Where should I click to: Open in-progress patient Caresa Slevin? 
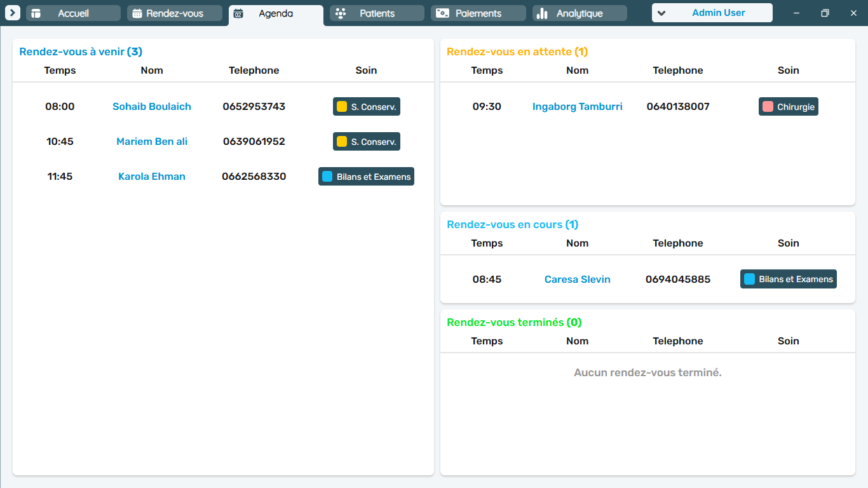578,280
